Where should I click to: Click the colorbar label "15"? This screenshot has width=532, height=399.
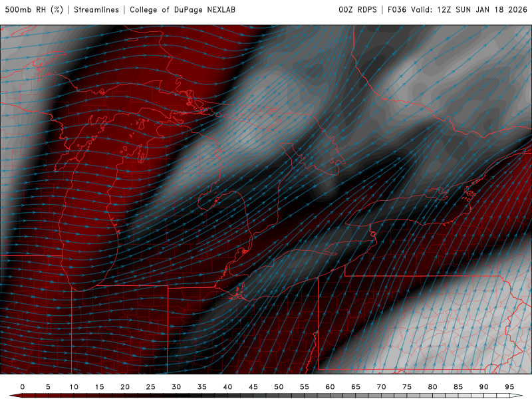point(99,387)
